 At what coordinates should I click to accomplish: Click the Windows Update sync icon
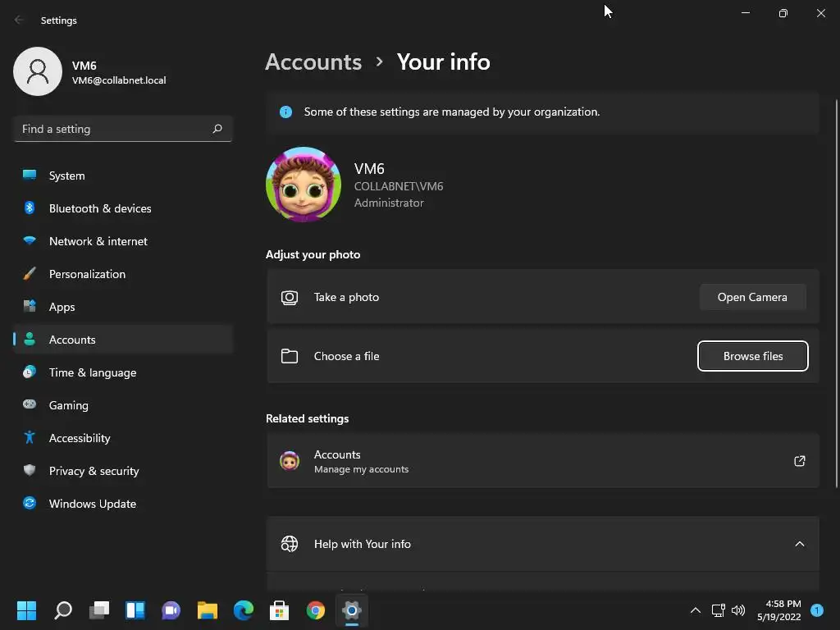[30, 503]
